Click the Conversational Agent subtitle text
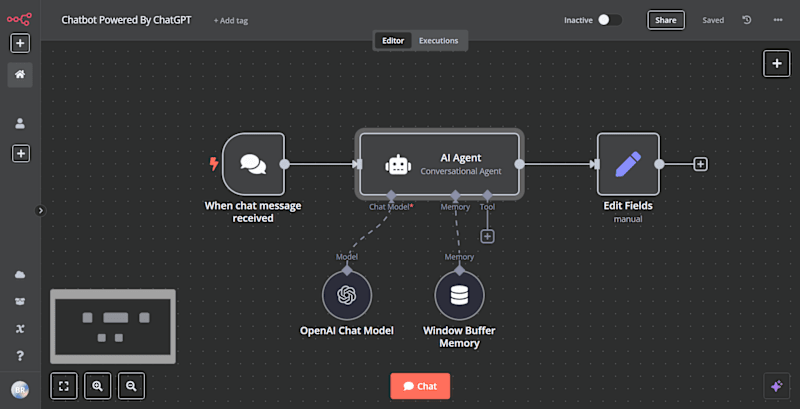This screenshot has height=409, width=800. coord(461,172)
